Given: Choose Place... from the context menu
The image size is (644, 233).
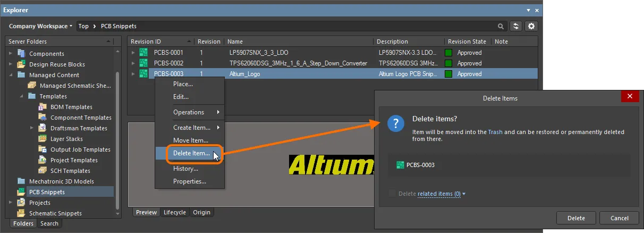Looking at the screenshot, I should tap(190, 84).
